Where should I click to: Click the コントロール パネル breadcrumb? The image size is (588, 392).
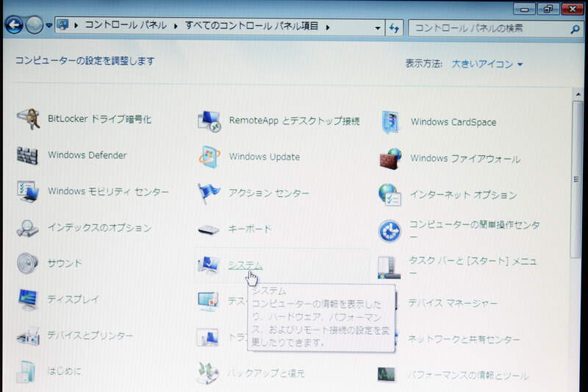pyautogui.click(x=126, y=25)
